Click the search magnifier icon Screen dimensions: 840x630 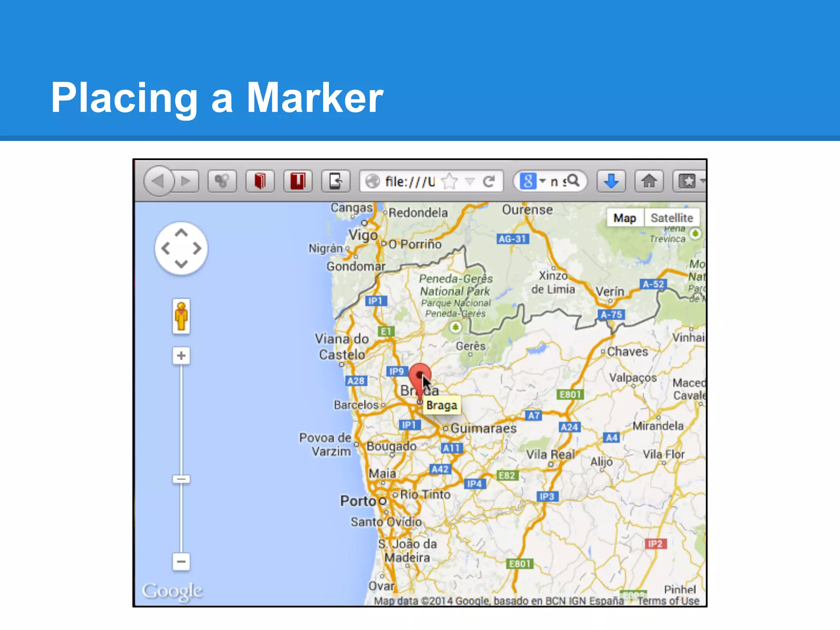tap(573, 180)
